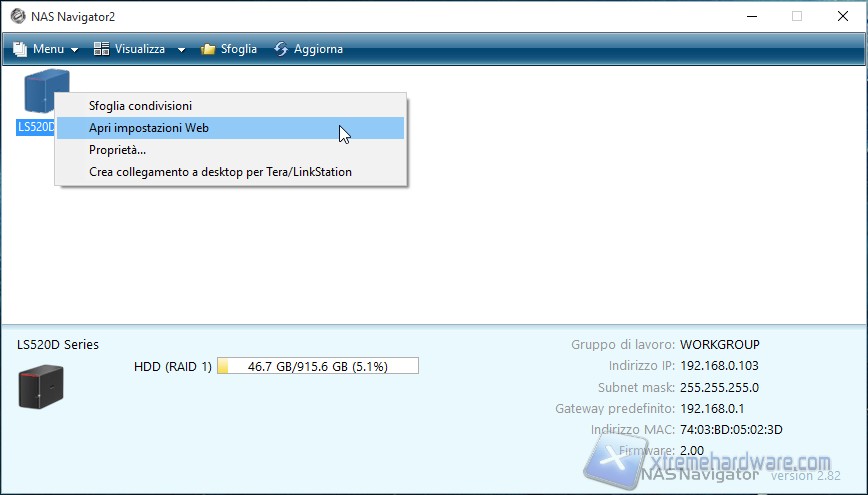Expand the Menu dropdown arrow

tap(74, 50)
